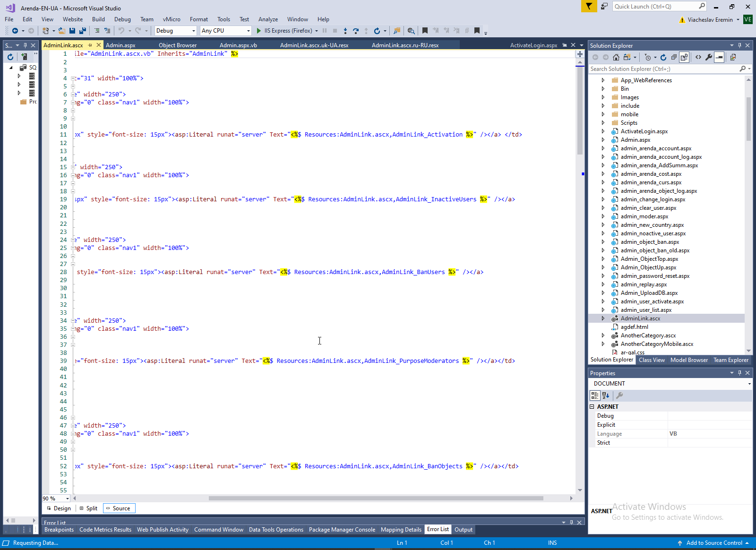Viewport: 756px width, 550px height.
Task: Toggle Preview Selected Items in Solution Explorer
Action: [x=719, y=57]
